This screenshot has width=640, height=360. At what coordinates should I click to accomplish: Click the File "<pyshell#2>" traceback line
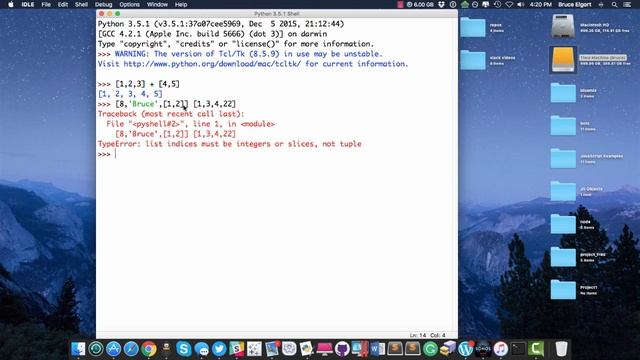[191, 124]
